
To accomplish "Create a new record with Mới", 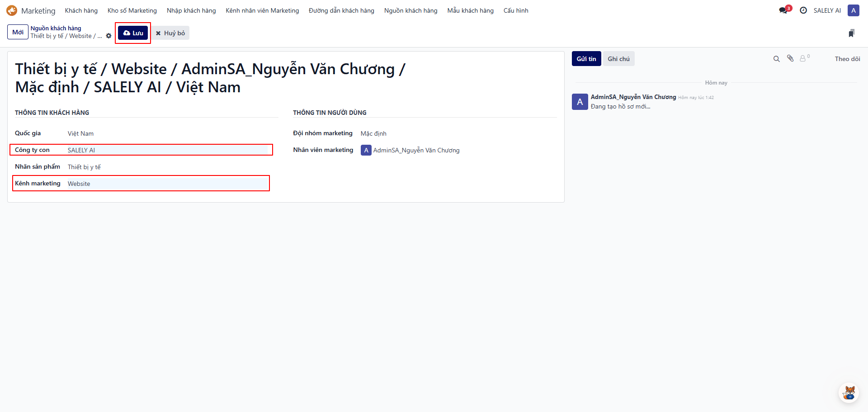I will coord(18,32).
